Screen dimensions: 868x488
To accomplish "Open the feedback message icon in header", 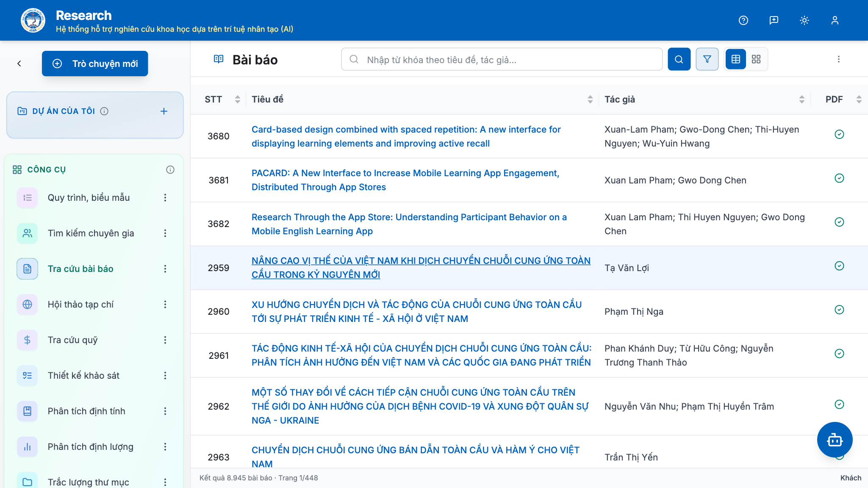I will click(x=774, y=20).
